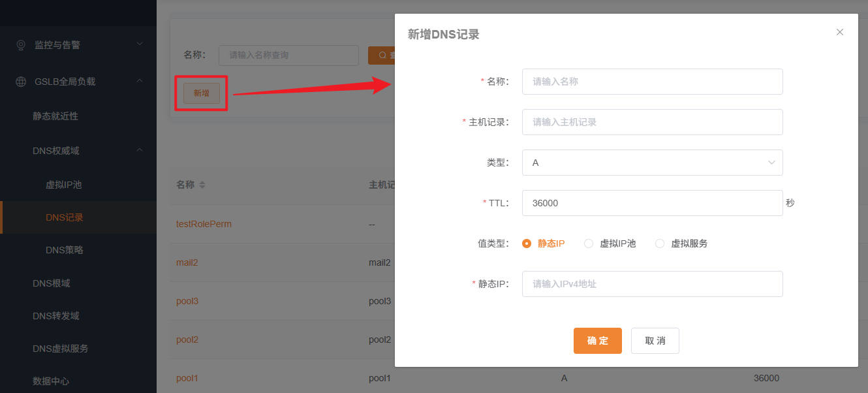The height and width of the screenshot is (393, 868).
Task: Click the monitoring and alarm location icon
Action: (22, 45)
